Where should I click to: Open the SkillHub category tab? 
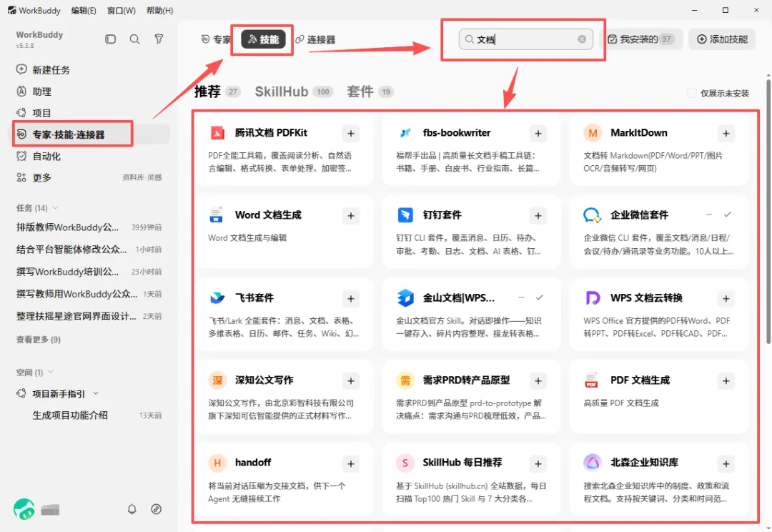(x=294, y=92)
